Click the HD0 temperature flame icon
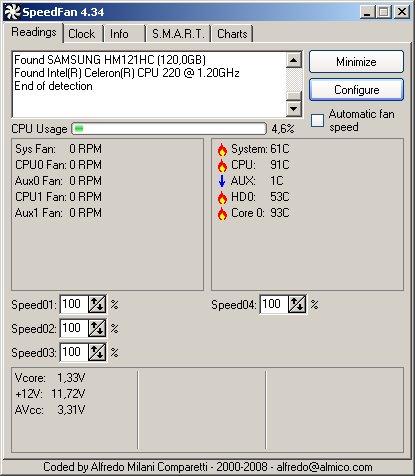Viewport: 415px width, 476px height. pyautogui.click(x=222, y=197)
